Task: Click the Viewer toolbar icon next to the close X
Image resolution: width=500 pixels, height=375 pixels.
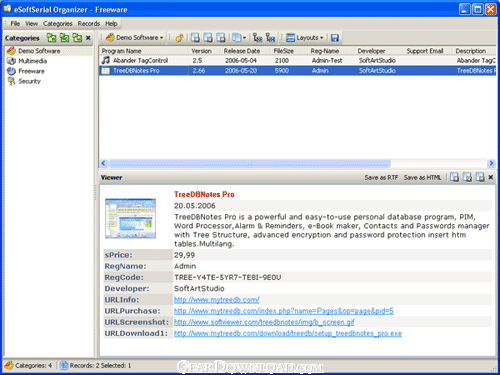Action: 480,177
